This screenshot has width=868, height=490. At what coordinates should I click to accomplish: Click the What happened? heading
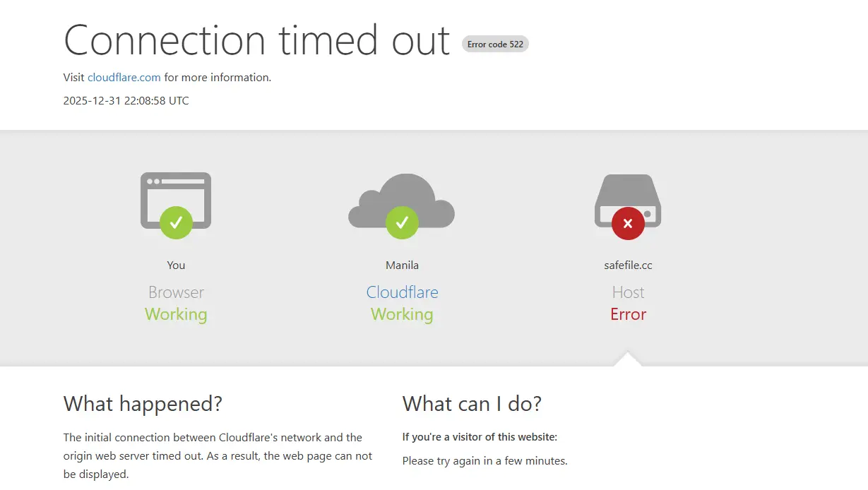click(x=143, y=404)
